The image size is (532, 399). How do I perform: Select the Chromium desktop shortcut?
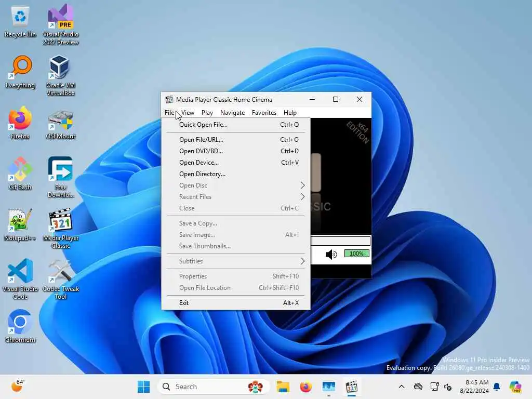(20, 326)
